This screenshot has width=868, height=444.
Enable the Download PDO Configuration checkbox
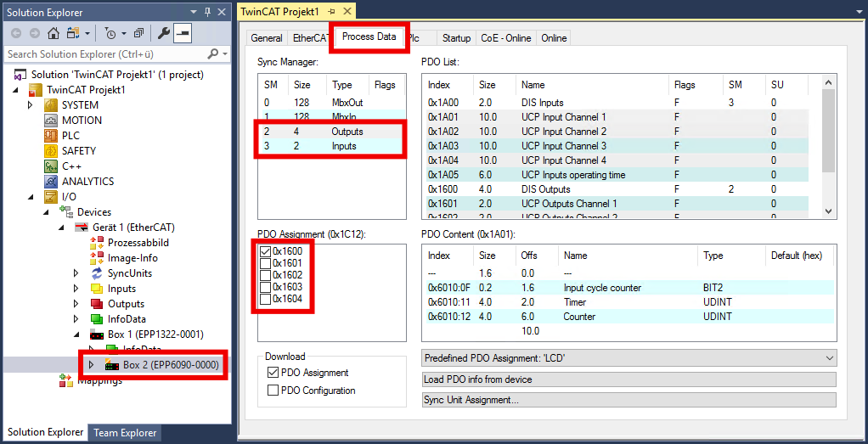tap(273, 391)
